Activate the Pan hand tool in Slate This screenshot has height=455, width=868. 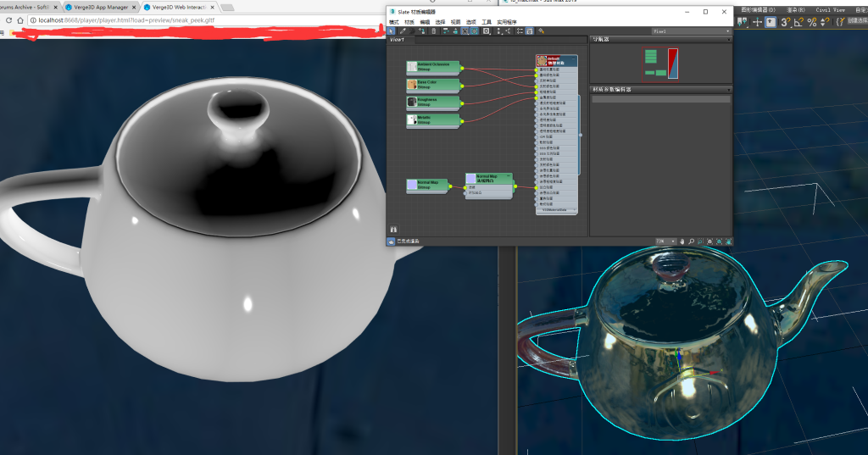click(x=682, y=241)
